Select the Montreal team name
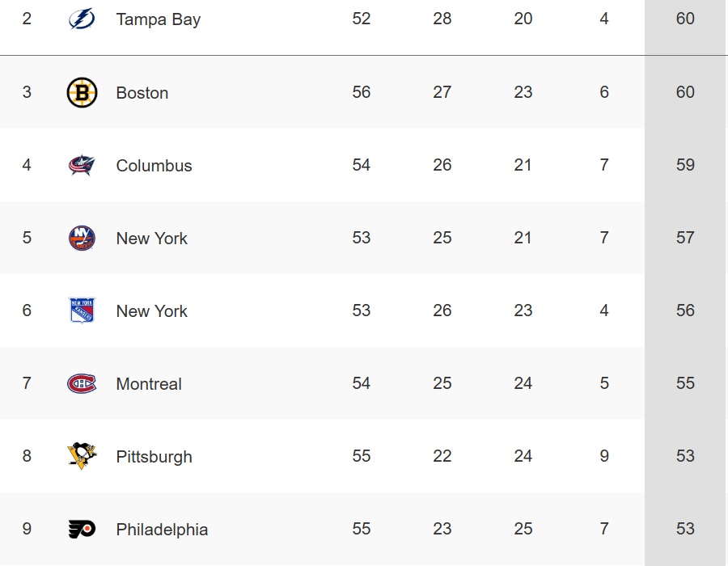728x566 pixels. tap(149, 384)
